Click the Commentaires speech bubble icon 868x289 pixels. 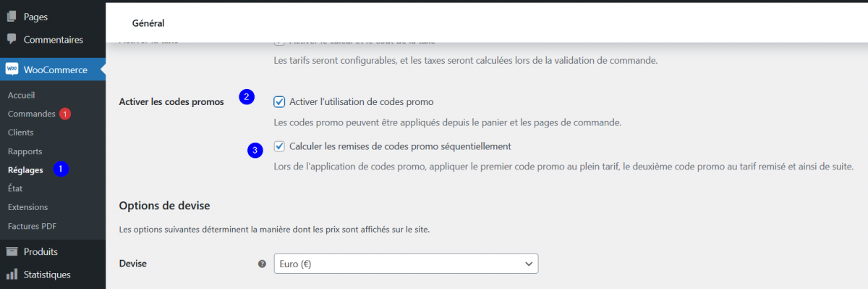[x=12, y=40]
